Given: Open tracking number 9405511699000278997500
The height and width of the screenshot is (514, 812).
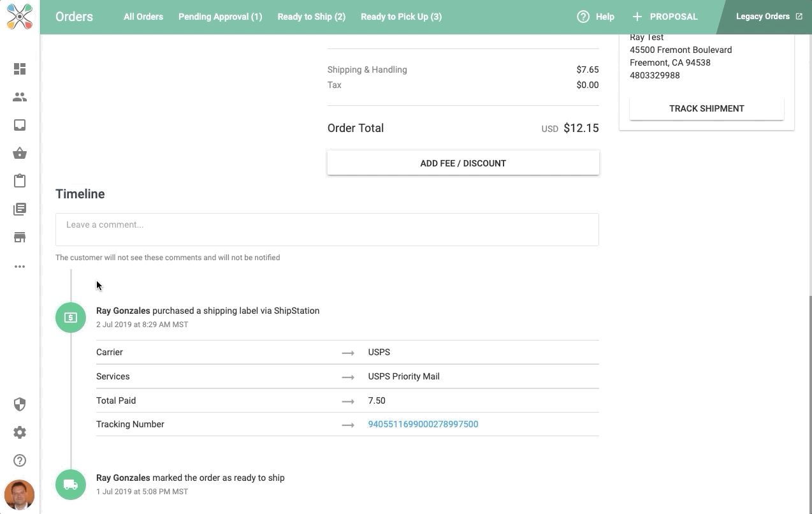Looking at the screenshot, I should pyautogui.click(x=423, y=424).
